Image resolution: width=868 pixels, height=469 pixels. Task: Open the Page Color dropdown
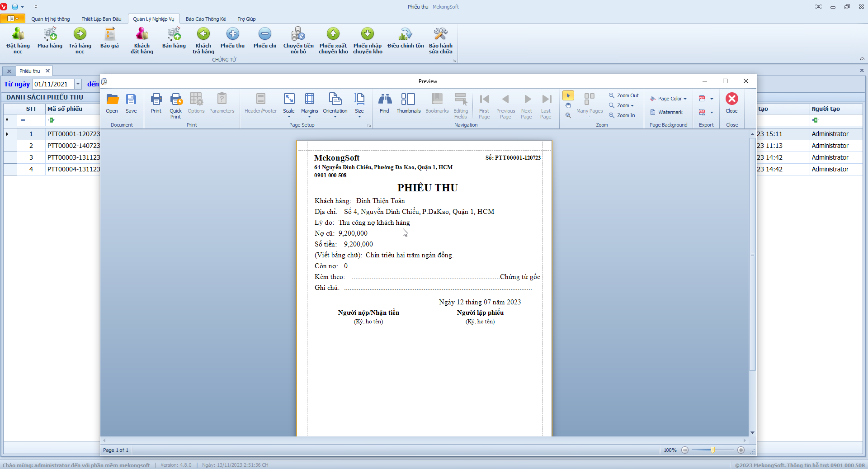click(669, 99)
